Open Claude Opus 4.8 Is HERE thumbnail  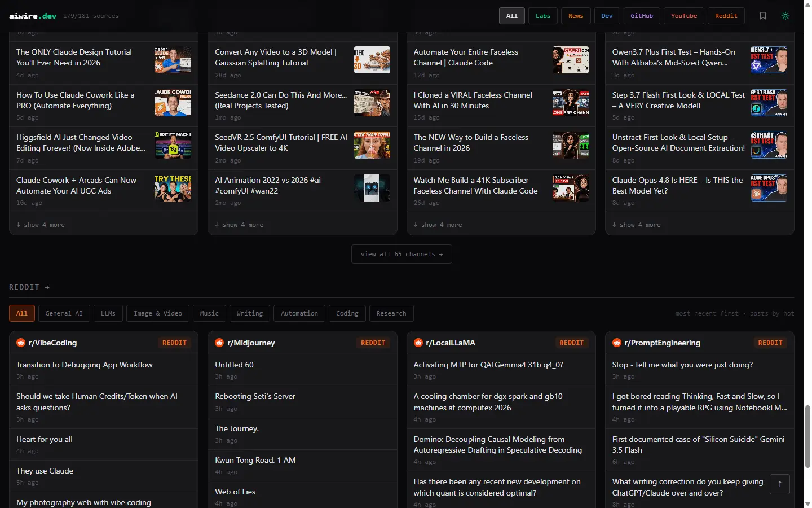(769, 188)
